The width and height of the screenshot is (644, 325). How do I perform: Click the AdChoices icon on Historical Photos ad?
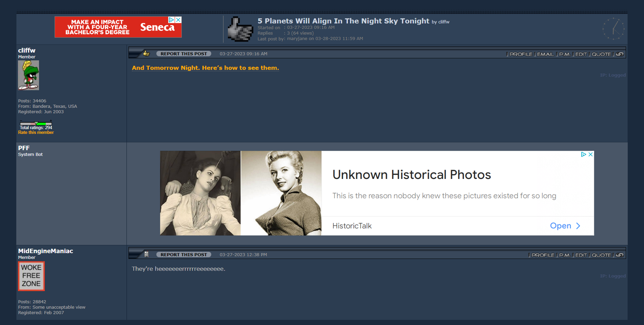(584, 154)
